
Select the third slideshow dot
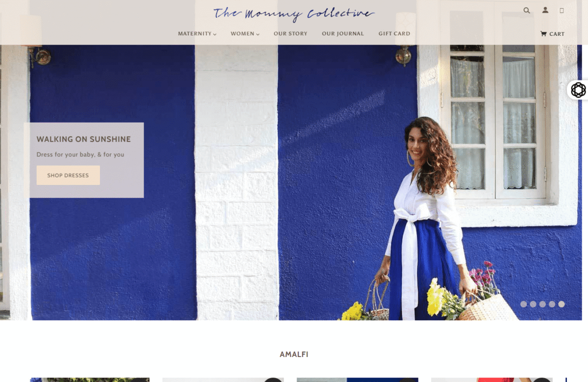tap(542, 304)
